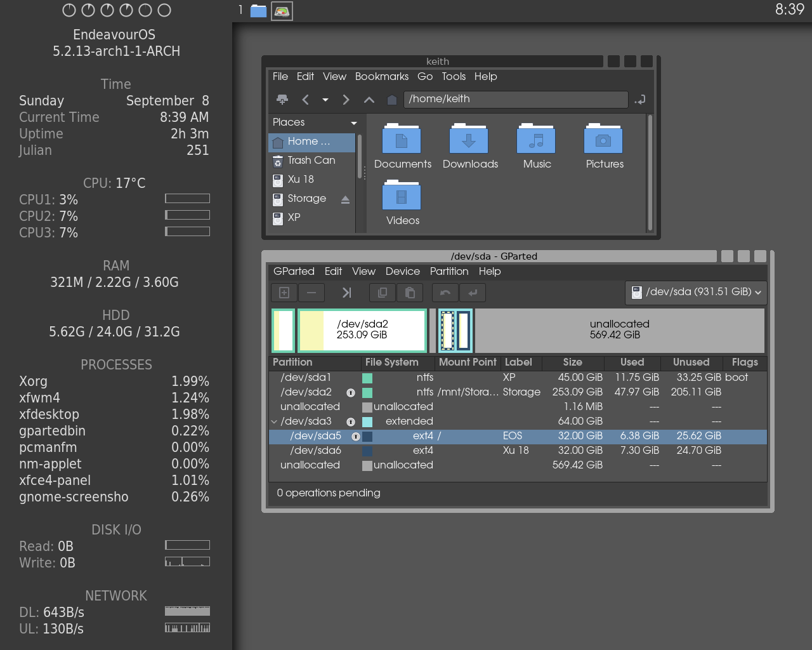
Task: Sort by the Flags column header
Action: click(x=745, y=362)
